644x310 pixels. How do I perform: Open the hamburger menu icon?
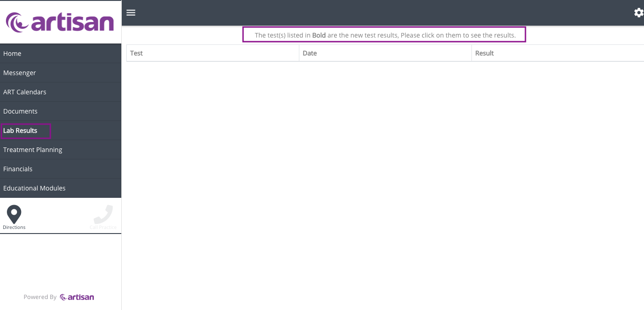131,12
